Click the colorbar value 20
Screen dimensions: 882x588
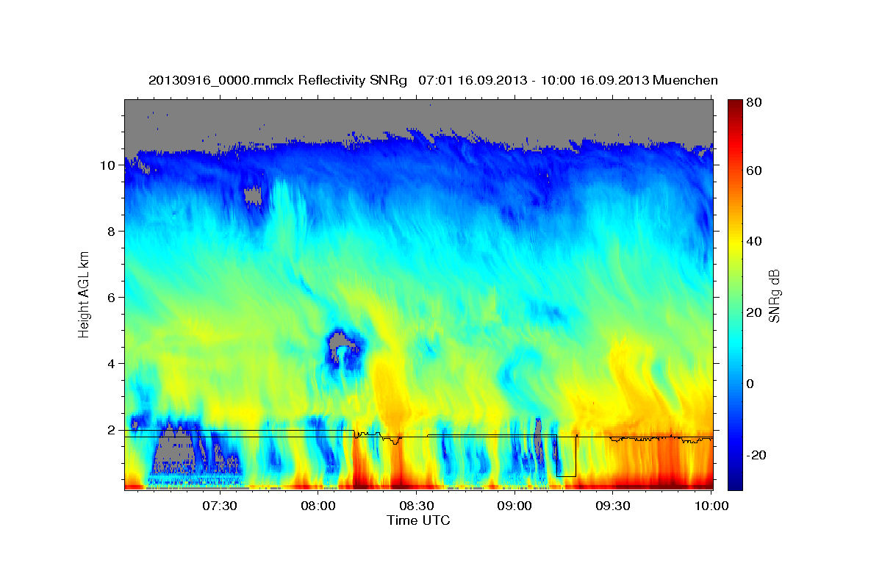tap(753, 313)
